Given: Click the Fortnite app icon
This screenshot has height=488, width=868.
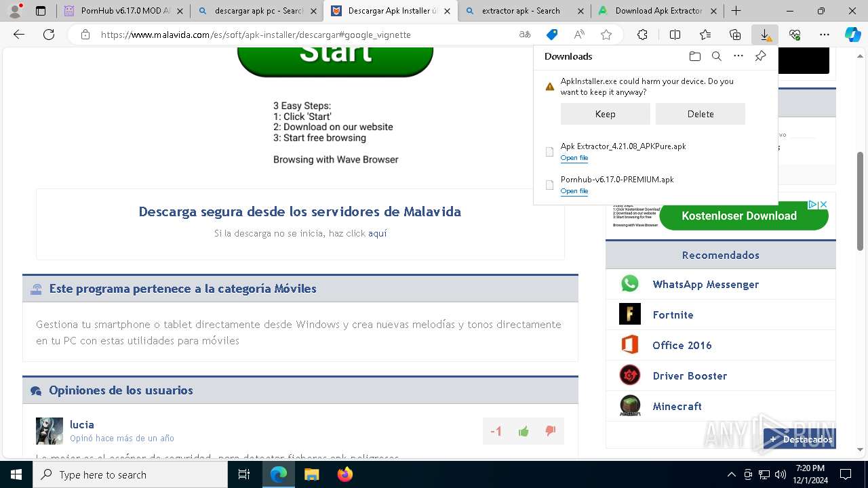Looking at the screenshot, I should [630, 314].
